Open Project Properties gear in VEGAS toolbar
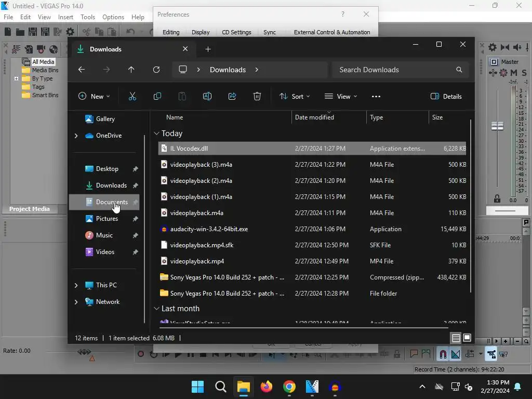This screenshot has height=399, width=532. (70, 32)
